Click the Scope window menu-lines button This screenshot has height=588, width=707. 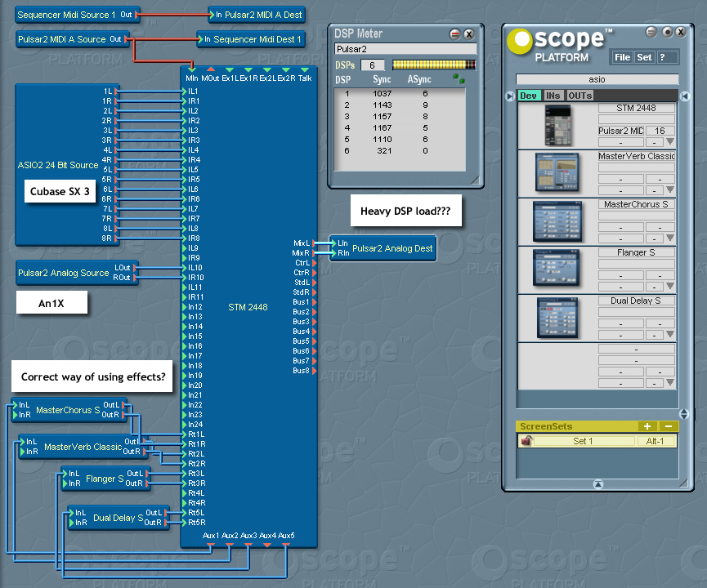coord(651,32)
